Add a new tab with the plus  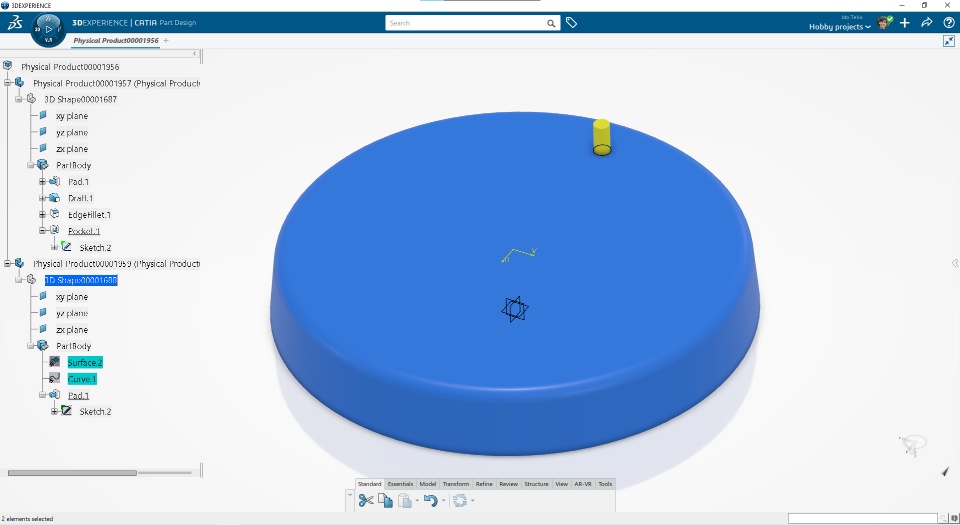[166, 40]
